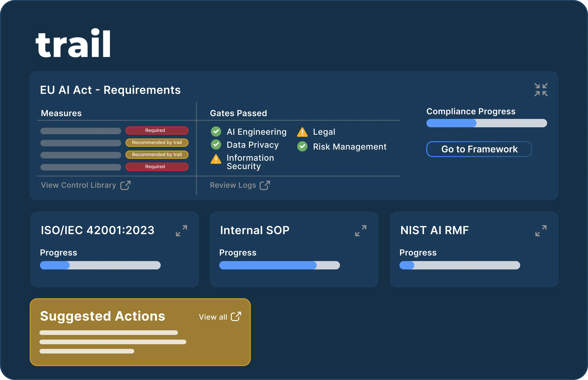This screenshot has width=588, height=380.
Task: Click the external-link icon next to View all
Action: [x=236, y=316]
